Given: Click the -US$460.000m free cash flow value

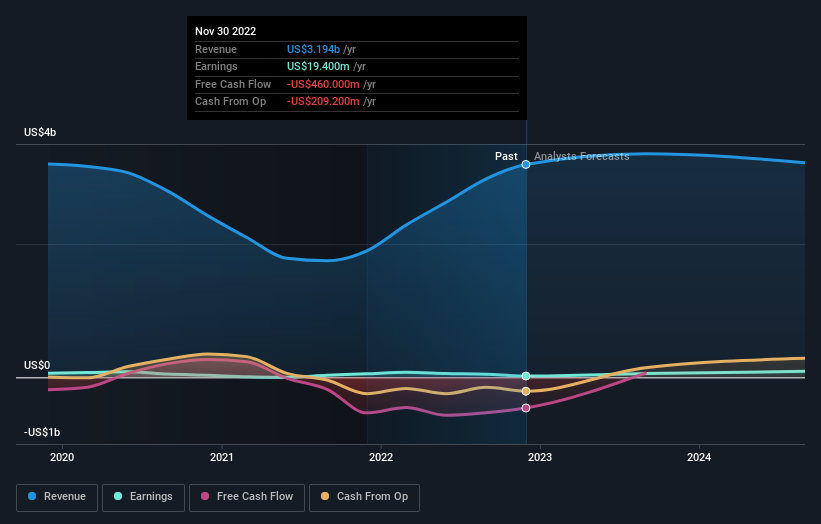Looking at the screenshot, I should coord(323,84).
